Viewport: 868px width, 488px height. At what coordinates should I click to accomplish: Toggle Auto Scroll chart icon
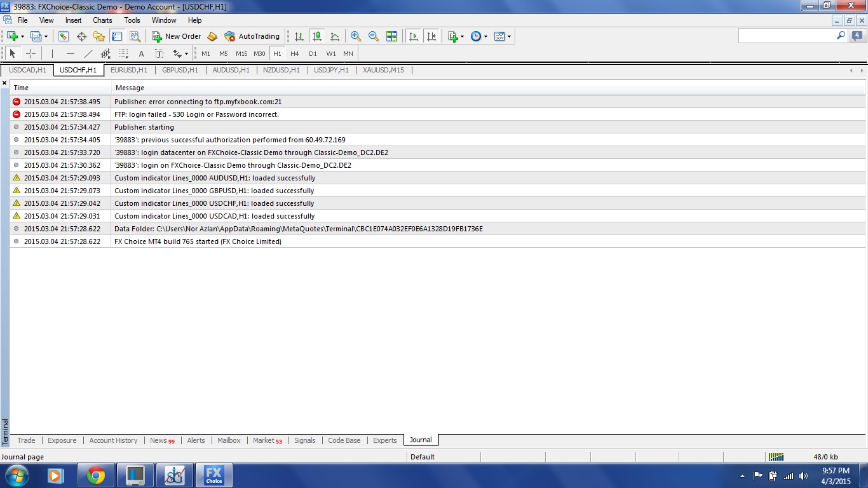414,36
